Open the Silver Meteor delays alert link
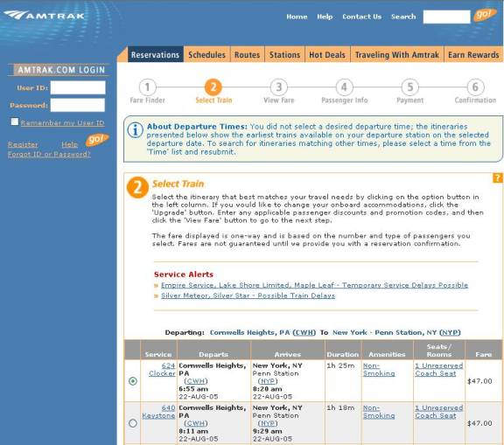The image size is (504, 445). 248,296
